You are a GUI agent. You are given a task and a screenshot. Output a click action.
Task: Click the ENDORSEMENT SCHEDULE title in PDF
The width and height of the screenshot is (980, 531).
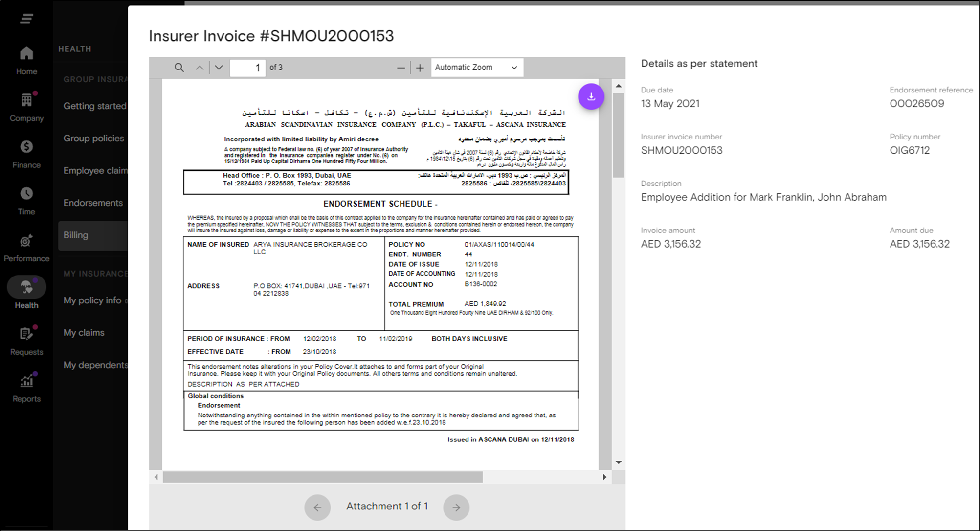[x=380, y=204]
